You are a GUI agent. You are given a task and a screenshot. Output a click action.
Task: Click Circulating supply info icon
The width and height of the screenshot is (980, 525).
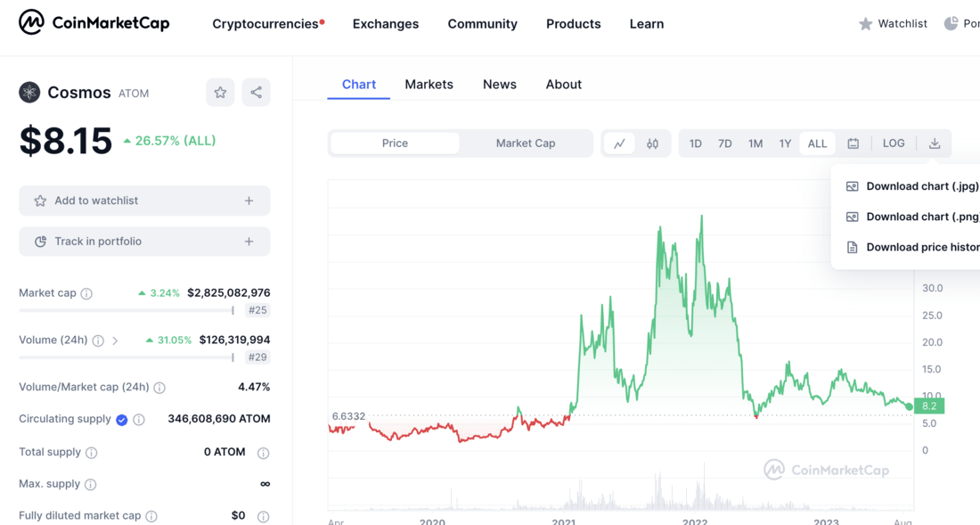coord(139,420)
